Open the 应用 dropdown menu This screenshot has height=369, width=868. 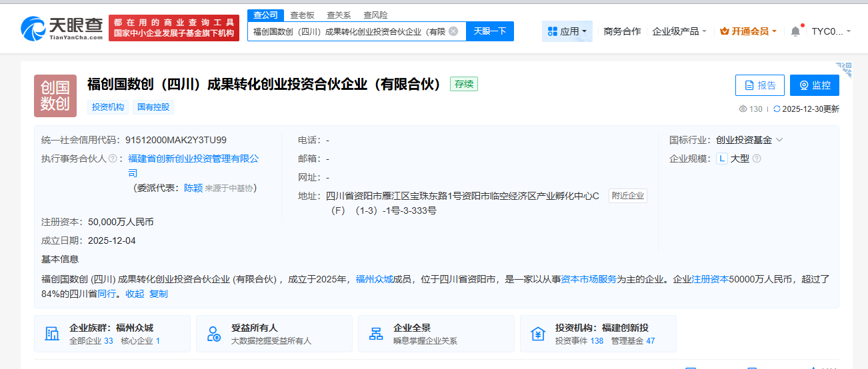click(x=567, y=31)
